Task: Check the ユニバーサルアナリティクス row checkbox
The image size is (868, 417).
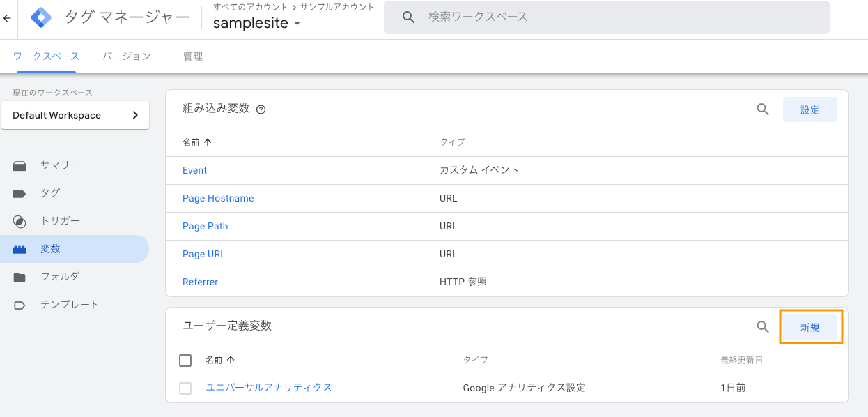Action: pyautogui.click(x=185, y=388)
